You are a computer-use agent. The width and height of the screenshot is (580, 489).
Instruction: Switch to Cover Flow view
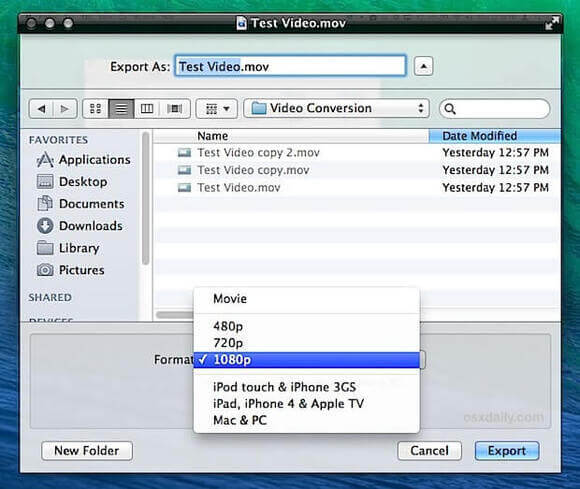[x=175, y=109]
